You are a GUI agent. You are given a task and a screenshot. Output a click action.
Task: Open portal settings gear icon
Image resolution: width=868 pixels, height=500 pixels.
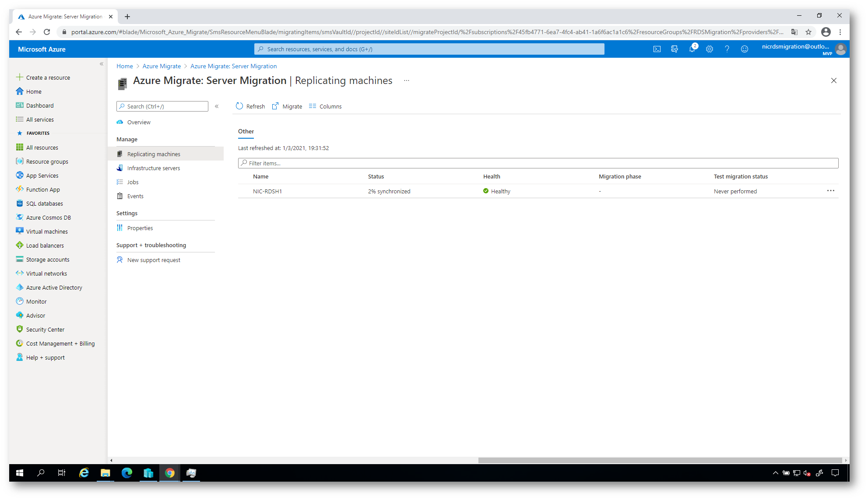[x=709, y=49]
